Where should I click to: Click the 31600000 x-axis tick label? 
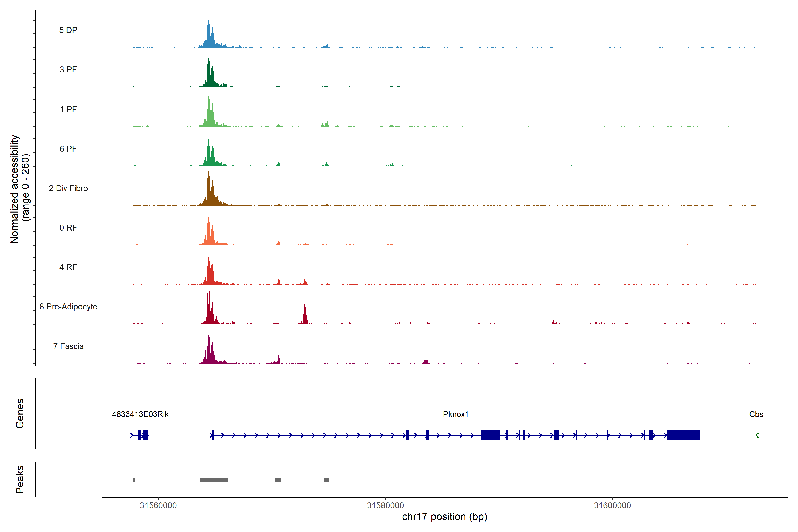pyautogui.click(x=612, y=505)
